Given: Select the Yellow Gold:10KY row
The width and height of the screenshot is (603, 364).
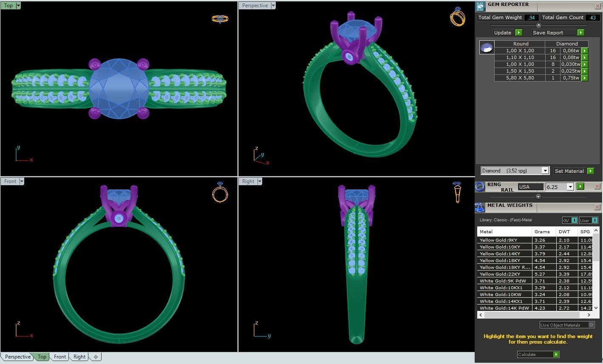Looking at the screenshot, I should click(x=535, y=247).
